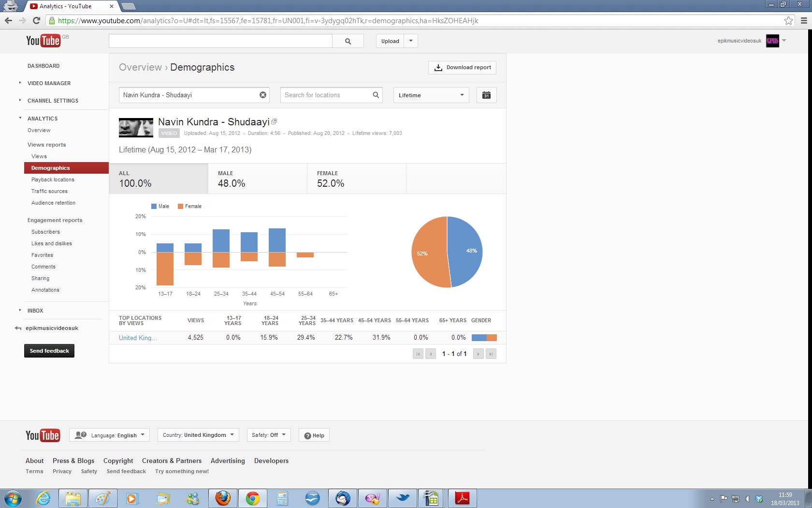The image size is (812, 508).
Task: Reload the page with refresh icon
Action: tap(36, 20)
